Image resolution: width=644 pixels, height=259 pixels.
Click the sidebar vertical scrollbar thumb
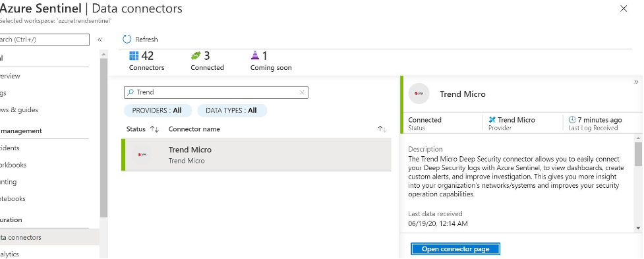[x=103, y=138]
